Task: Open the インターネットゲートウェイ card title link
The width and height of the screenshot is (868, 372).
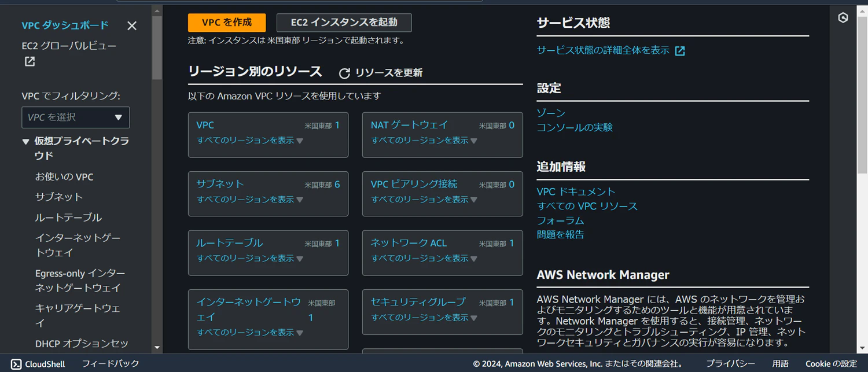Action: click(x=249, y=310)
